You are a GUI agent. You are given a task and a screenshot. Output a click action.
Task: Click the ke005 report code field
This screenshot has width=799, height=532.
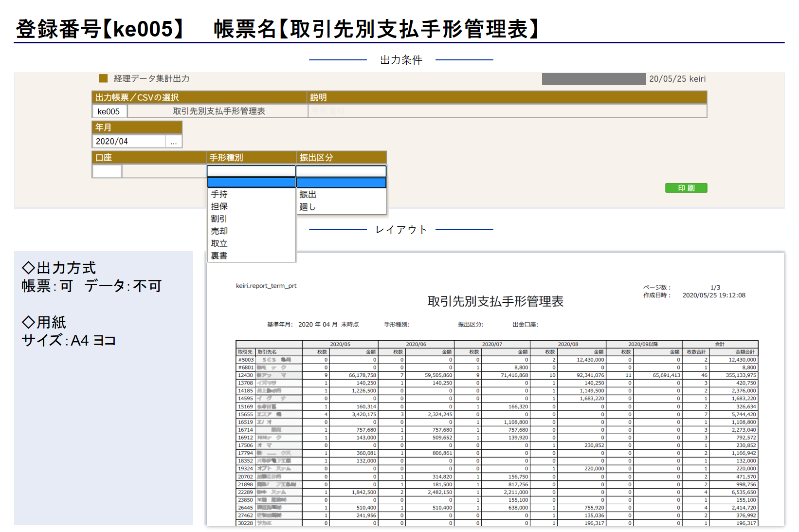(109, 111)
